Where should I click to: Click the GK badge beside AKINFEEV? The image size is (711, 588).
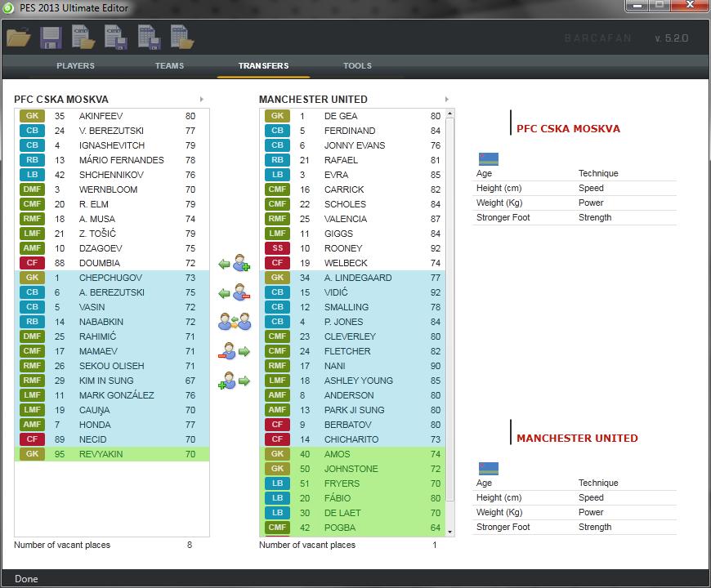[32, 116]
